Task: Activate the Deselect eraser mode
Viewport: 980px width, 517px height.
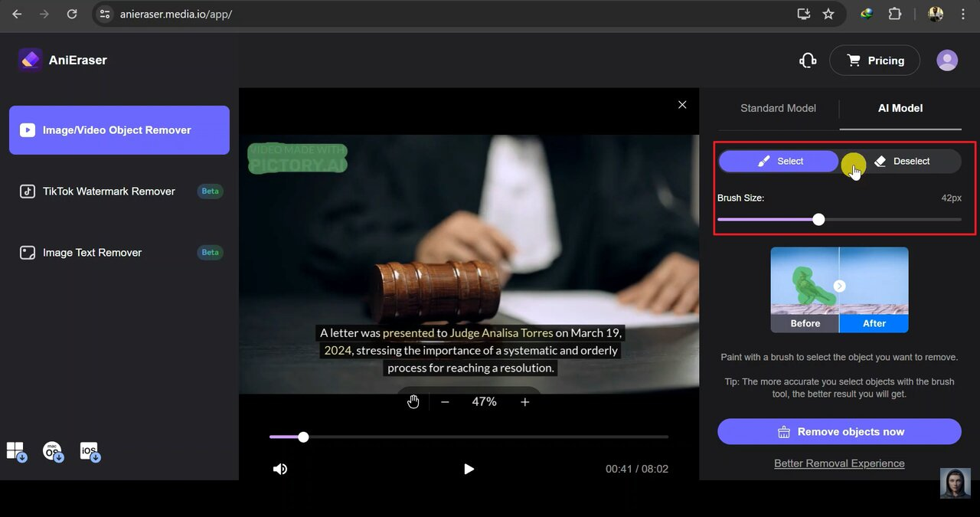Action: 901,161
